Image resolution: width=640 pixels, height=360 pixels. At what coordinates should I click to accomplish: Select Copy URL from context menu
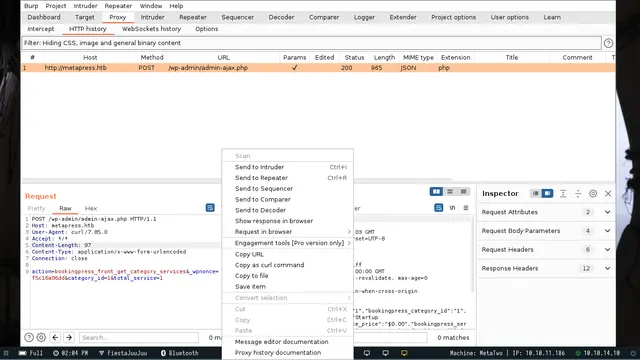click(x=287, y=254)
